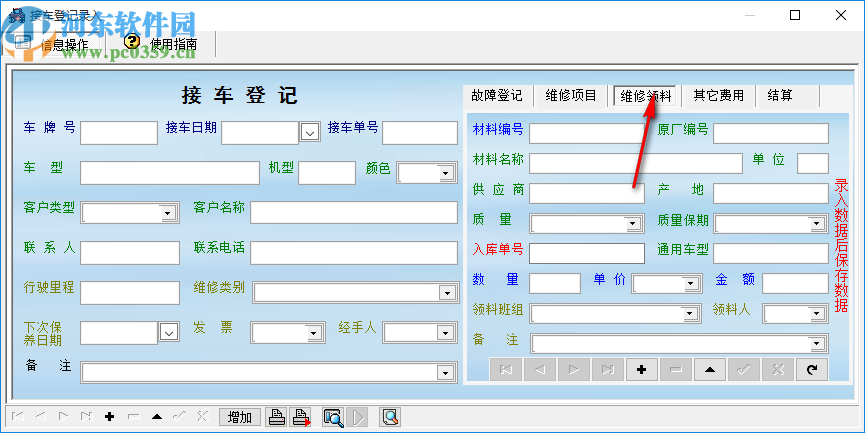Click the 材料编号 input field
865x433 pixels.
587,133
